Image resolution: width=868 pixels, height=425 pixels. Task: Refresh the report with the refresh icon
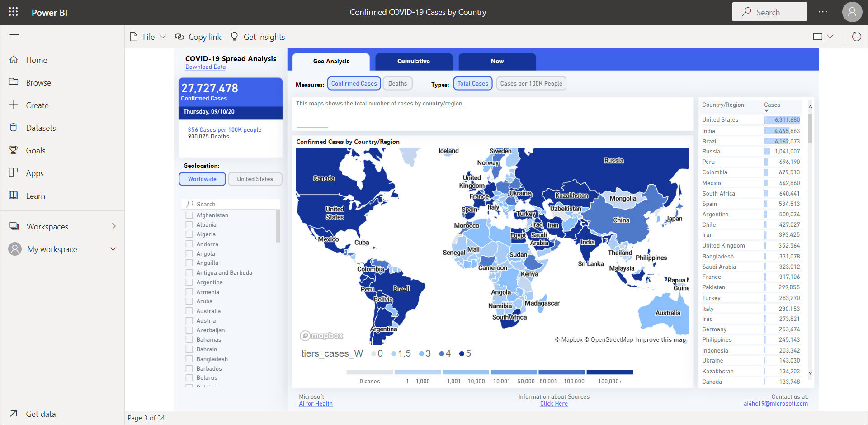point(856,37)
